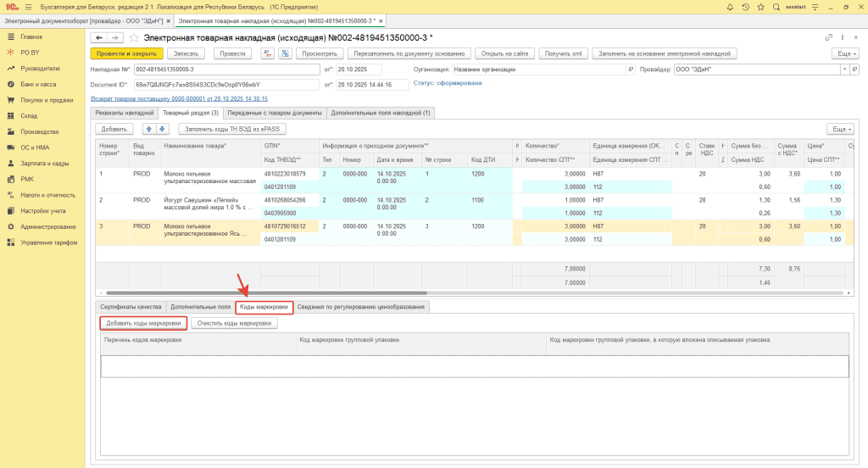Click the Накладная № input field

(226, 70)
